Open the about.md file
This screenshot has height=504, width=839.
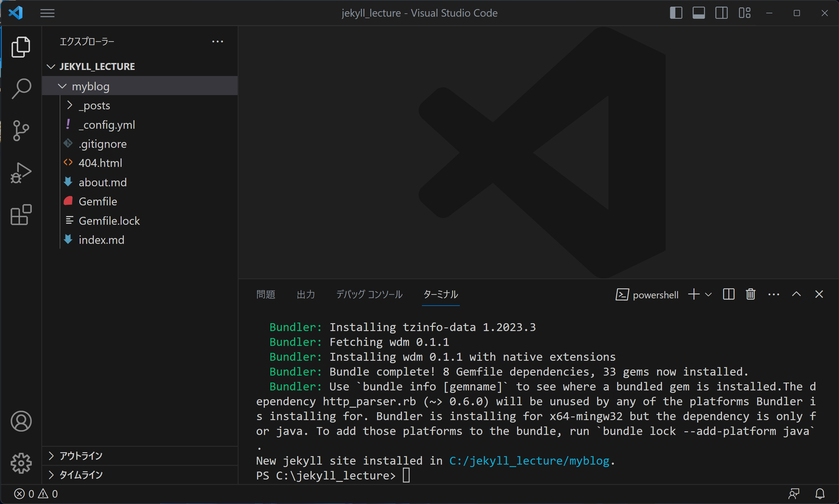coord(140,182)
